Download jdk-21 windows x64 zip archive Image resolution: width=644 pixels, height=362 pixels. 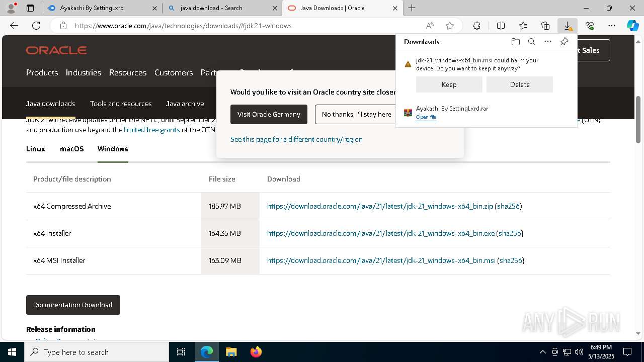[x=380, y=206]
